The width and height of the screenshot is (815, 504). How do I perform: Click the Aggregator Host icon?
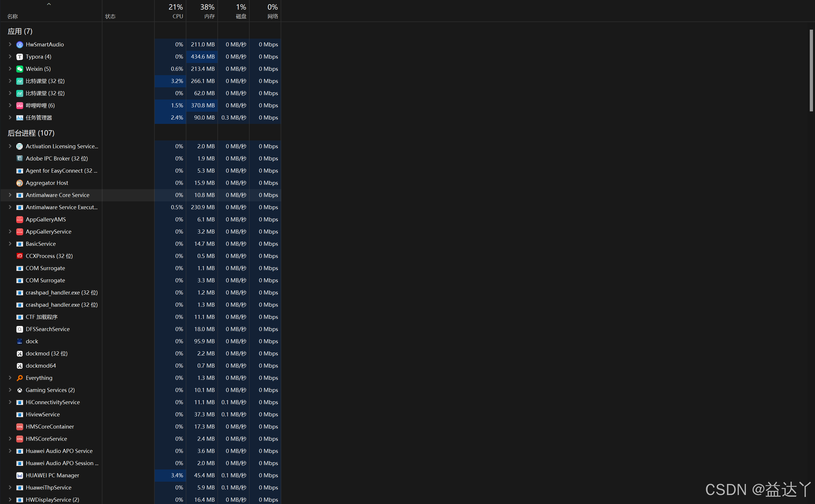(x=20, y=183)
